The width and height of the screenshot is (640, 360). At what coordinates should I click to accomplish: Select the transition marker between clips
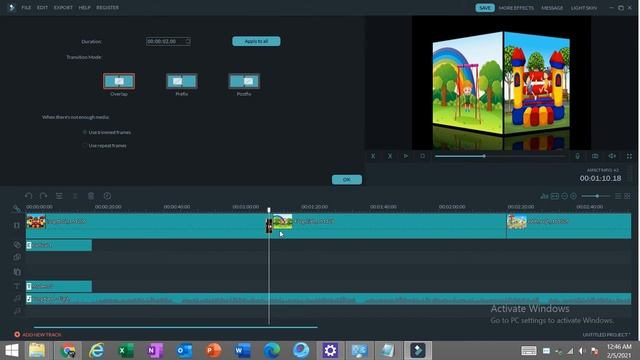(x=269, y=226)
